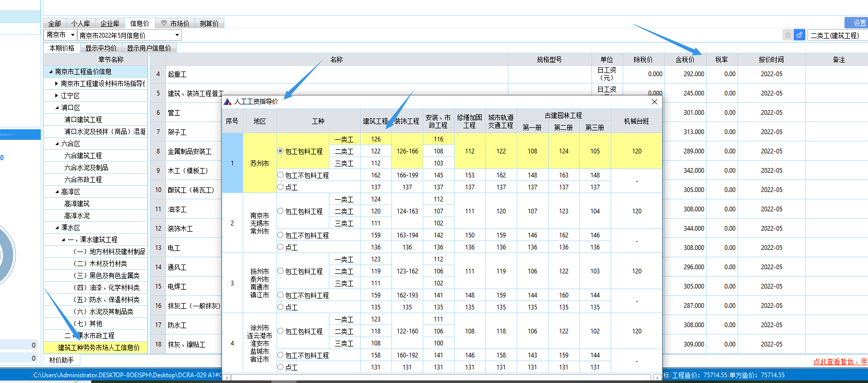
Task: Click the app logo in 人工工资指导价 title bar
Action: pos(228,102)
